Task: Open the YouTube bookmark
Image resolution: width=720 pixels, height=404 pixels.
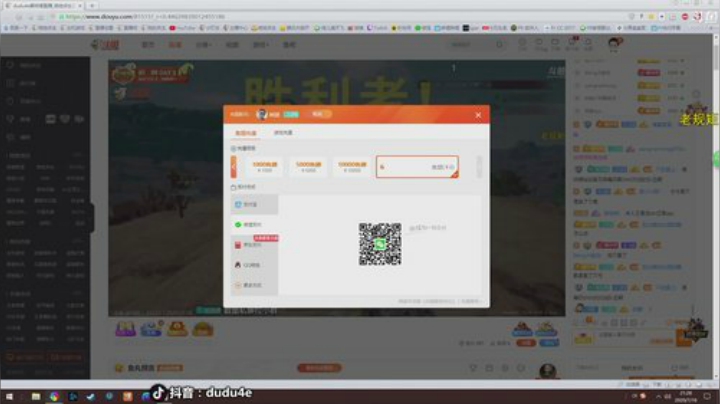Action: pos(183,28)
